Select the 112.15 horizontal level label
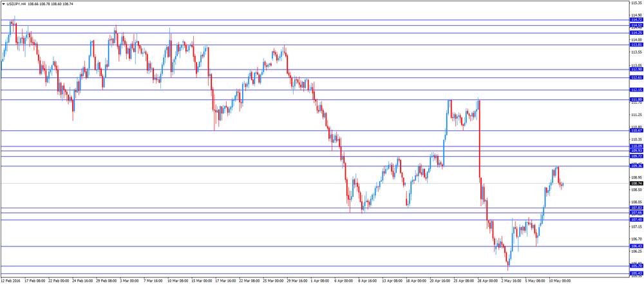 click(636, 90)
